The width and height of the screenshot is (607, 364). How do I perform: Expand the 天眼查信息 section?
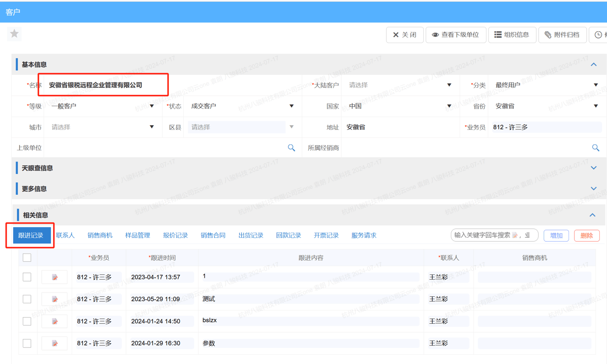click(x=593, y=168)
